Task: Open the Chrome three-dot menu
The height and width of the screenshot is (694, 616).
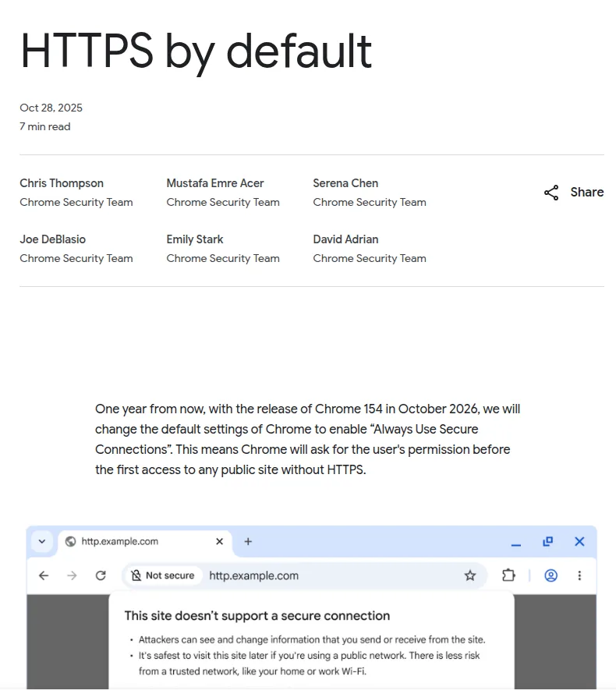Action: click(579, 575)
